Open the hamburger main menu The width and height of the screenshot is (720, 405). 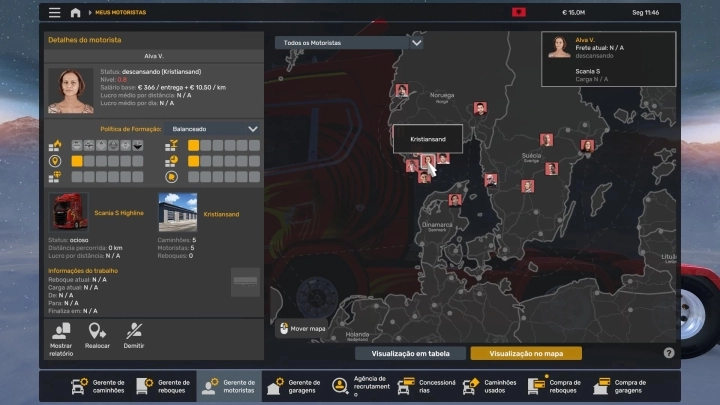click(x=55, y=12)
